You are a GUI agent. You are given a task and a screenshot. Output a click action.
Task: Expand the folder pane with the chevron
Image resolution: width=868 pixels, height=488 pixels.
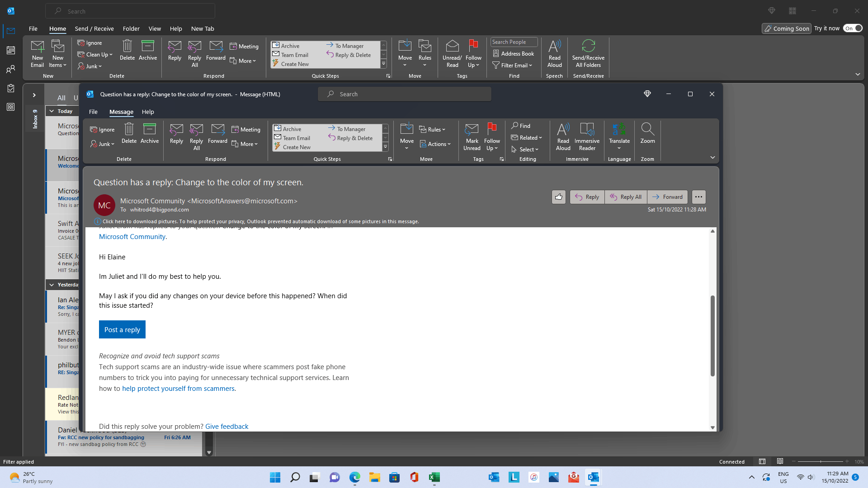(x=34, y=95)
